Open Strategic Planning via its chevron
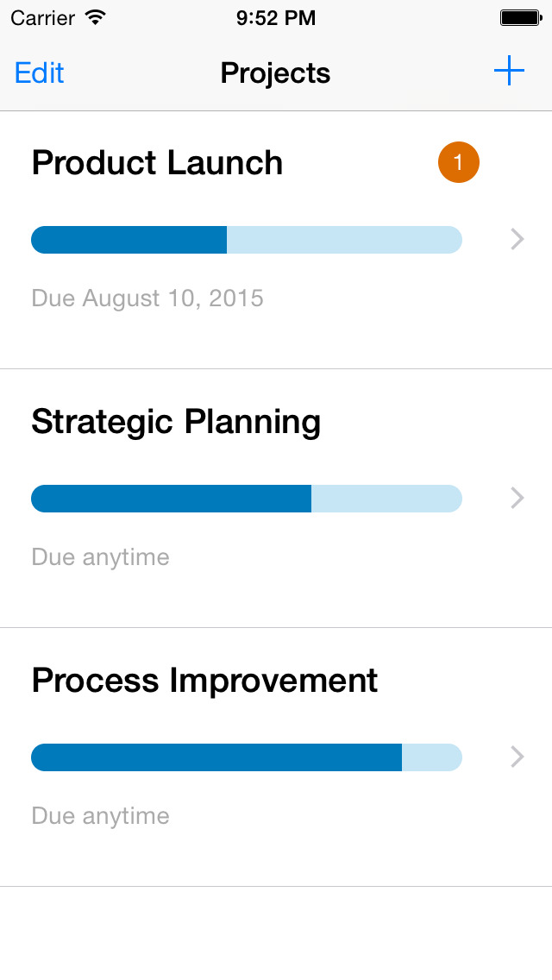Image resolution: width=552 pixels, height=980 pixels. tap(517, 498)
